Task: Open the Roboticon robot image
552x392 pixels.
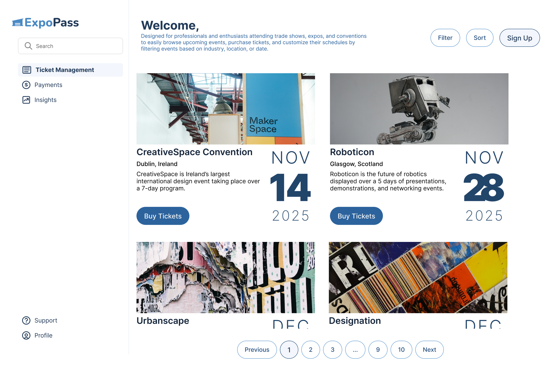Action: point(419,109)
